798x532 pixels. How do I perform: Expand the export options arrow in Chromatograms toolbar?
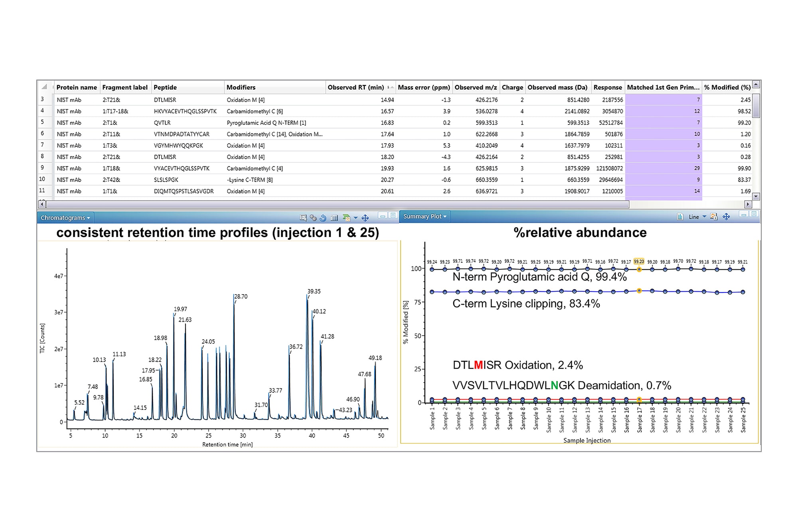356,218
